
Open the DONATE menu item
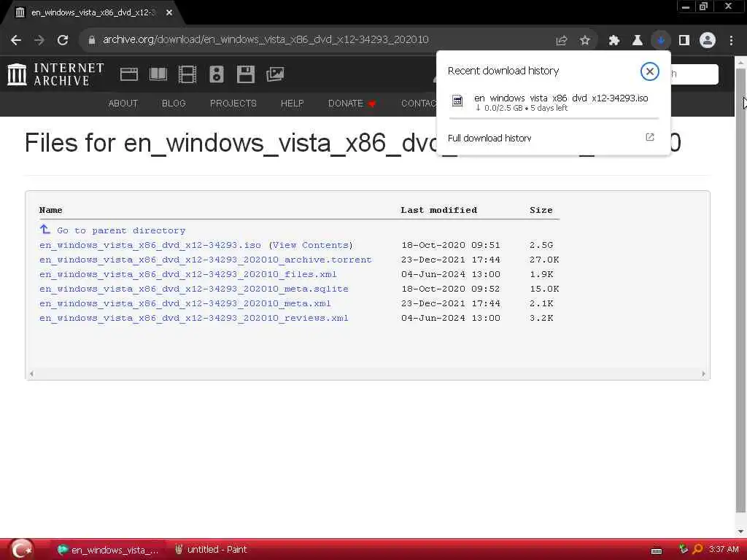coord(352,104)
